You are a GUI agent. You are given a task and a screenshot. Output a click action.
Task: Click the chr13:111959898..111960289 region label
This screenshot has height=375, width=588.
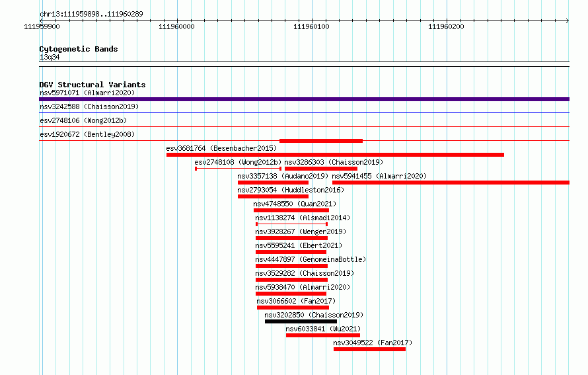91,14
